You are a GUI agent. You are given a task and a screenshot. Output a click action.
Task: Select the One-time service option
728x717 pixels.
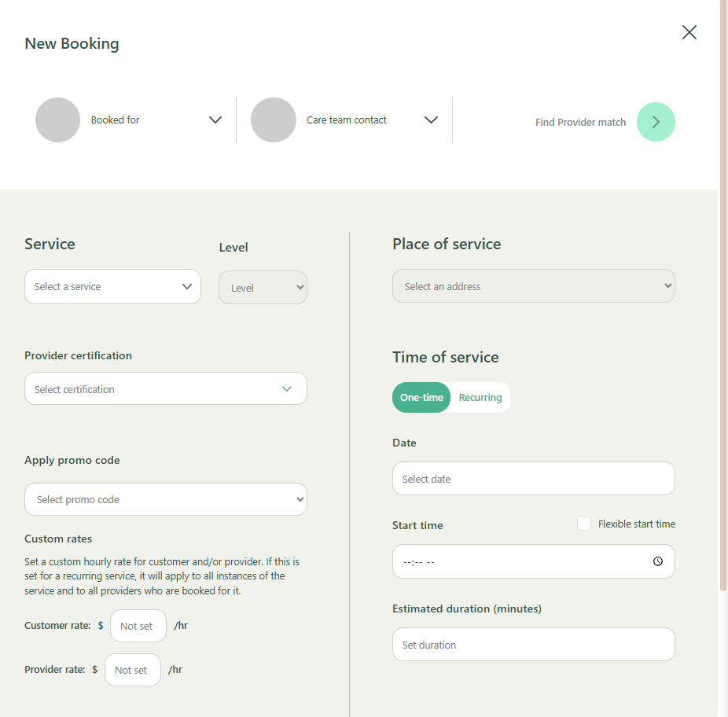point(421,398)
